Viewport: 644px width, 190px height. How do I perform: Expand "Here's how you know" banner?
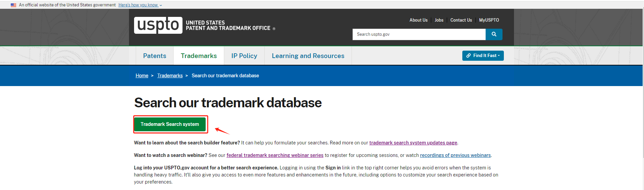click(x=140, y=5)
